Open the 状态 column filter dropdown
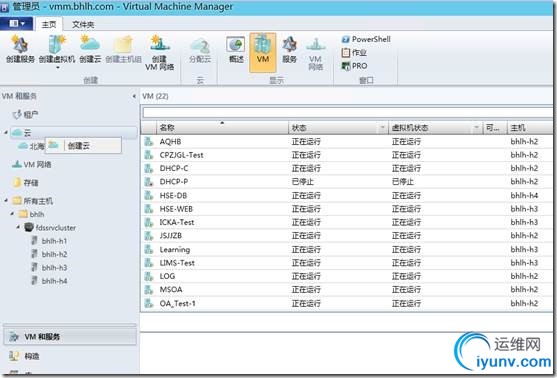This screenshot has width=557, height=378. click(383, 128)
